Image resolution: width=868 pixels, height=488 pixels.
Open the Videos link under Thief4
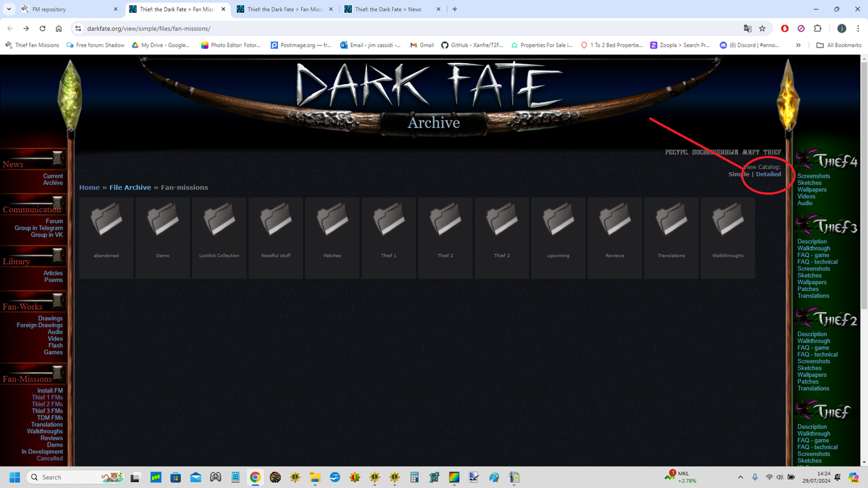(x=806, y=197)
